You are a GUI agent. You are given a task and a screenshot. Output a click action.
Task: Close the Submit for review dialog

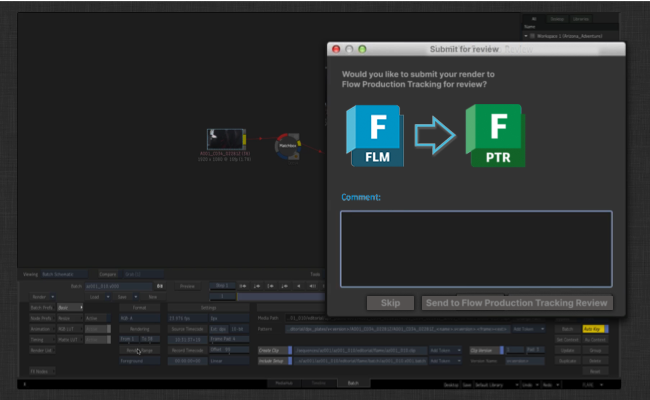(x=336, y=49)
